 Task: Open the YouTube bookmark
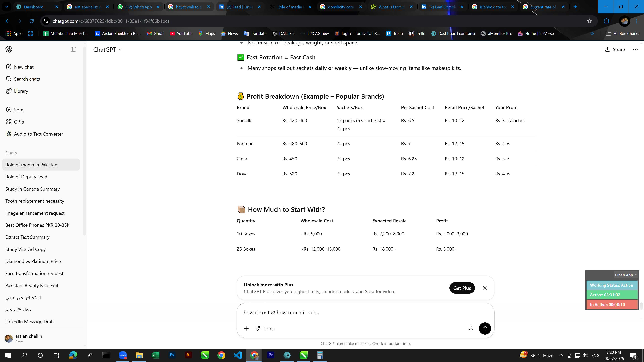click(x=181, y=33)
